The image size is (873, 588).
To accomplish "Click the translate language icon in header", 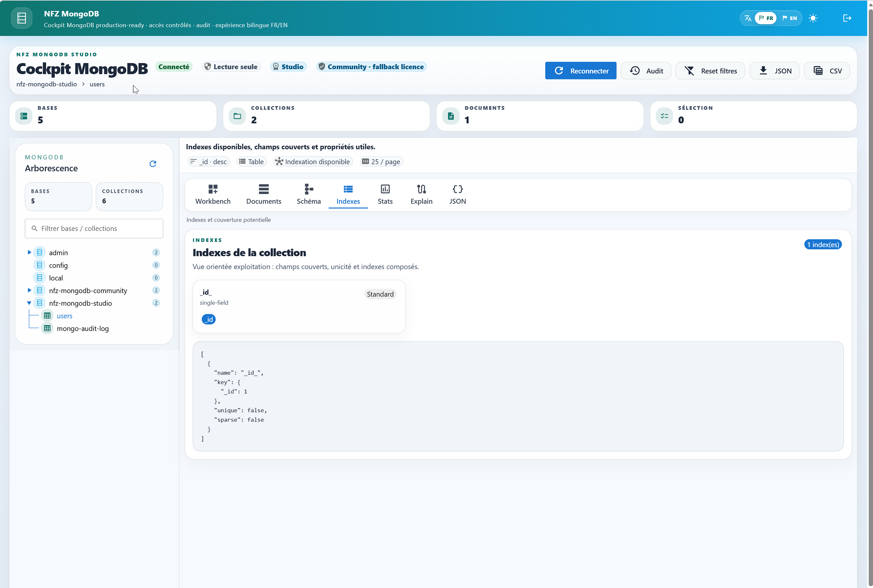I will [747, 18].
